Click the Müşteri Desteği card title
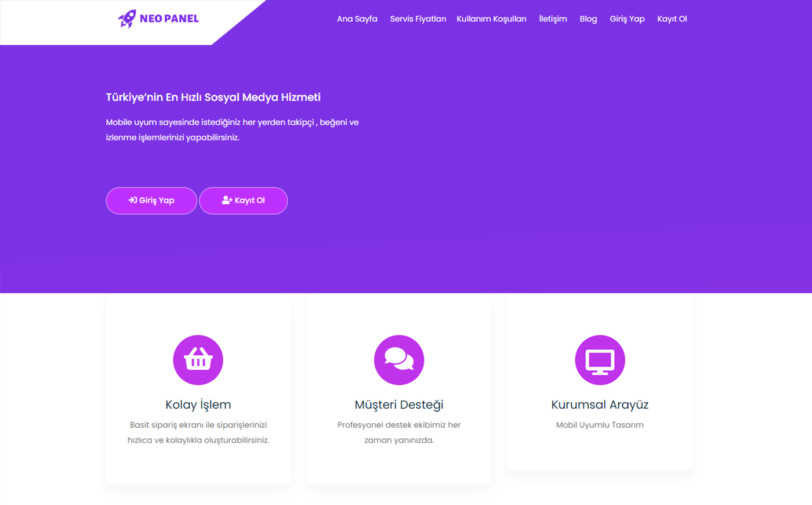This screenshot has width=812, height=505. click(x=399, y=405)
